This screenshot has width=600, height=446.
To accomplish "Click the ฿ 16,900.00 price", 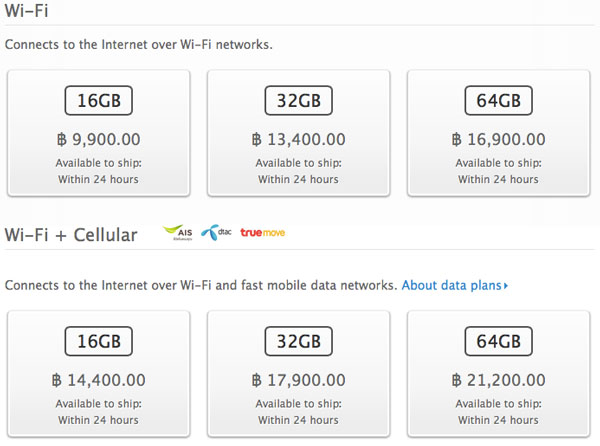I will 499,140.
